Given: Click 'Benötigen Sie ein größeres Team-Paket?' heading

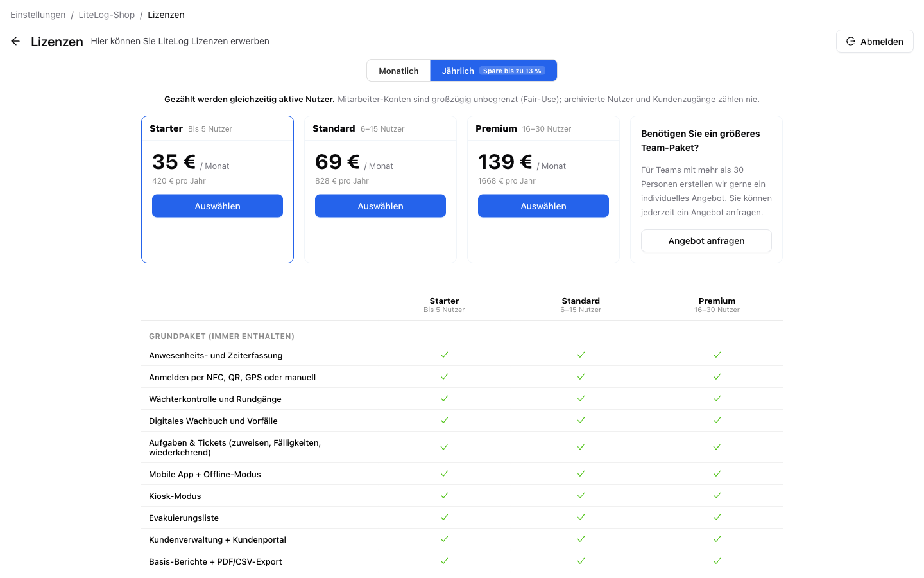Looking at the screenshot, I should coord(701,141).
